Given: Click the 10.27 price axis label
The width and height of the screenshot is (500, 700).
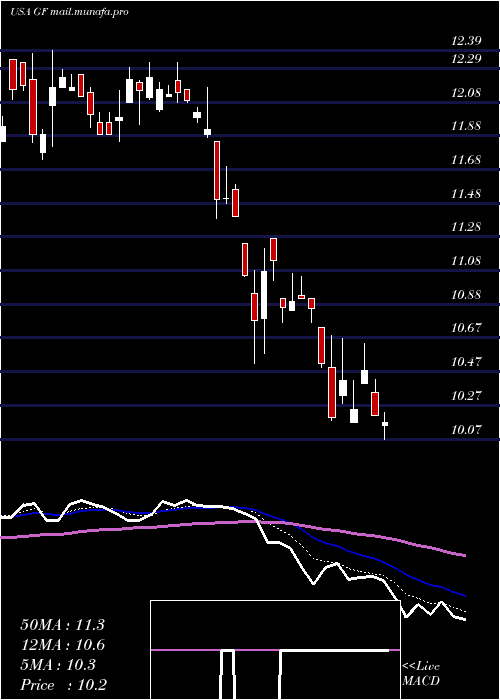Looking at the screenshot, I should pyautogui.click(x=466, y=396).
